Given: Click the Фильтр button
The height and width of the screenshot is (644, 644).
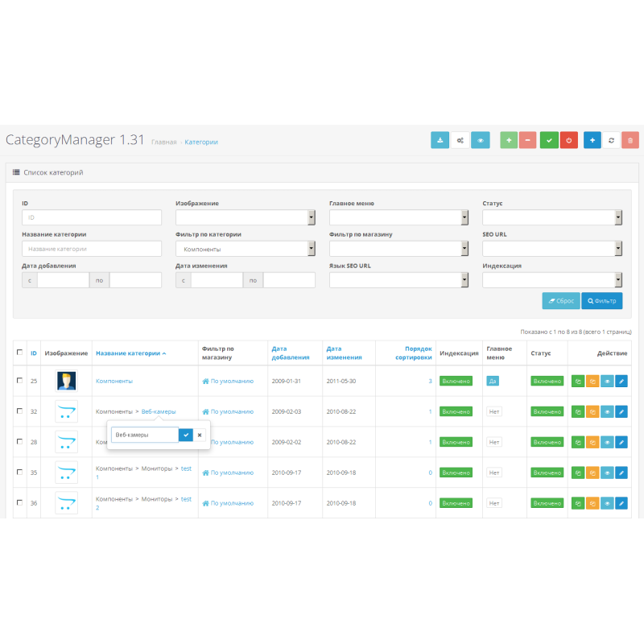Looking at the screenshot, I should click(602, 301).
